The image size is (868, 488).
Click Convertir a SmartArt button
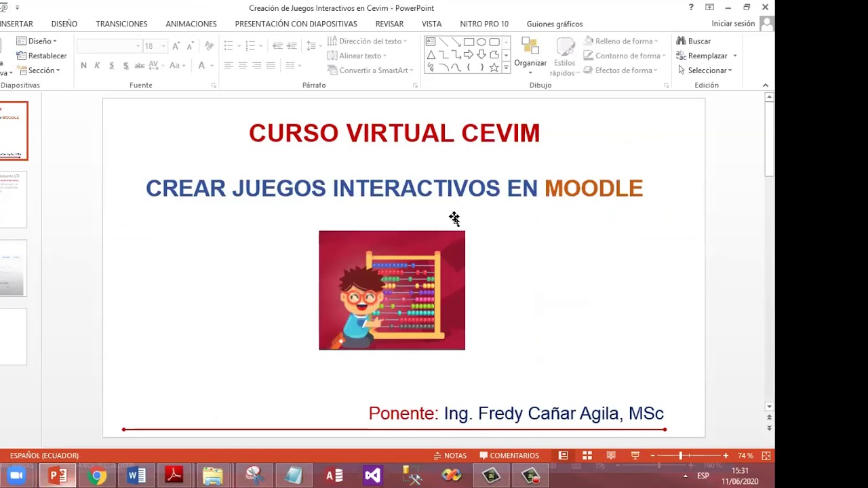click(370, 70)
